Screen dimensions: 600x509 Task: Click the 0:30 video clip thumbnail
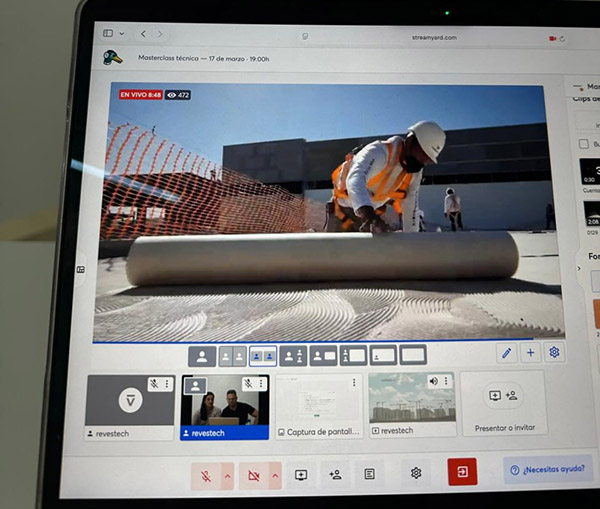[x=590, y=171]
